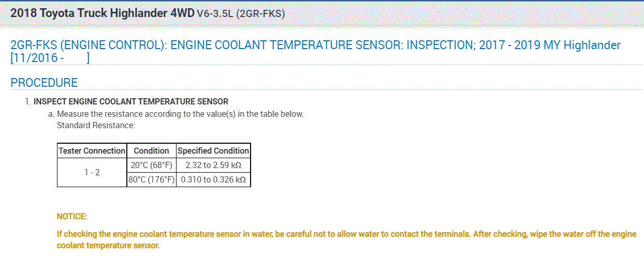Viewport: 644px width, 259px height.
Task: Select the Specified Condition column header
Action: tap(213, 151)
